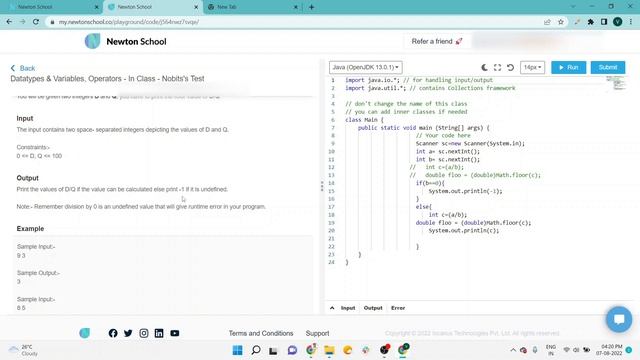This screenshot has width=640, height=360.
Task: Enter fullscreen mode for code editor
Action: click(x=498, y=67)
